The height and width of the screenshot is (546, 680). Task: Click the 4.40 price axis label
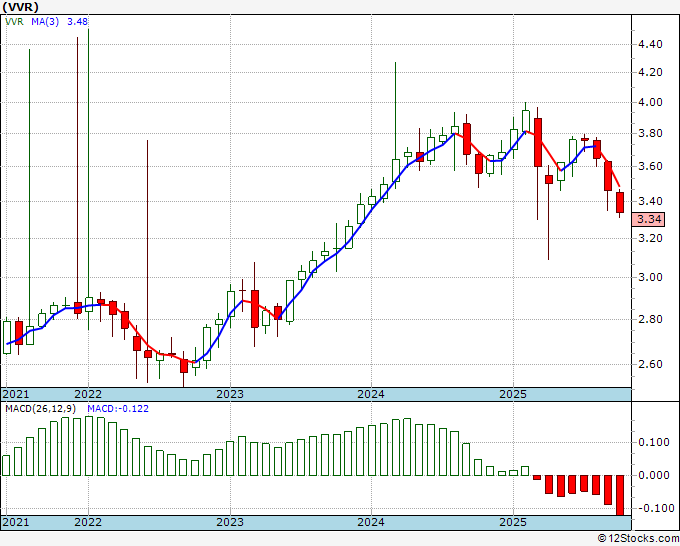(x=651, y=44)
